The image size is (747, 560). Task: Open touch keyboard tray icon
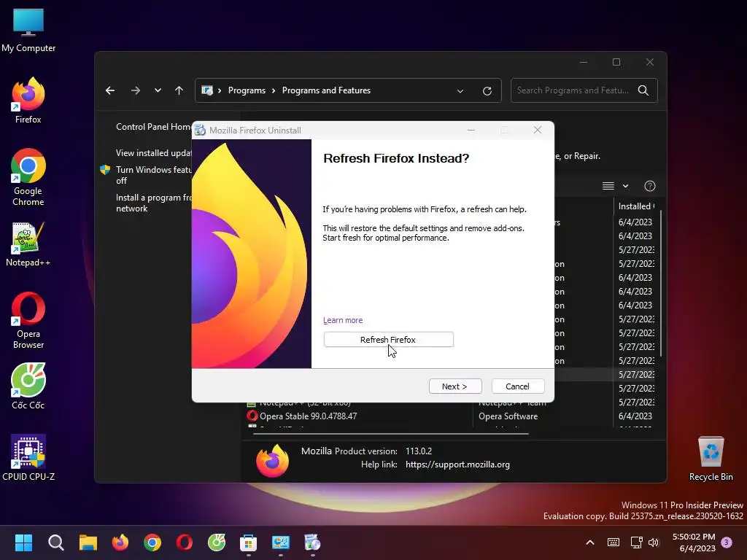coord(614,542)
